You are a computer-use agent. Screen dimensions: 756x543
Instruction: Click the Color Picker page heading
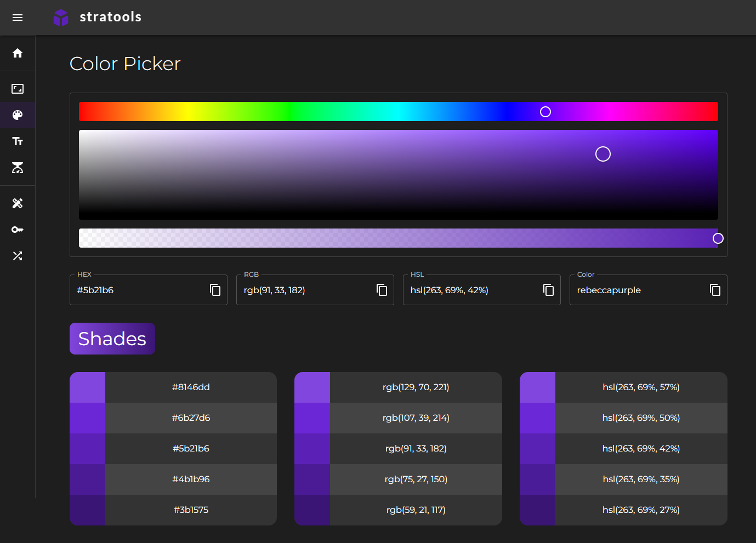(x=125, y=64)
